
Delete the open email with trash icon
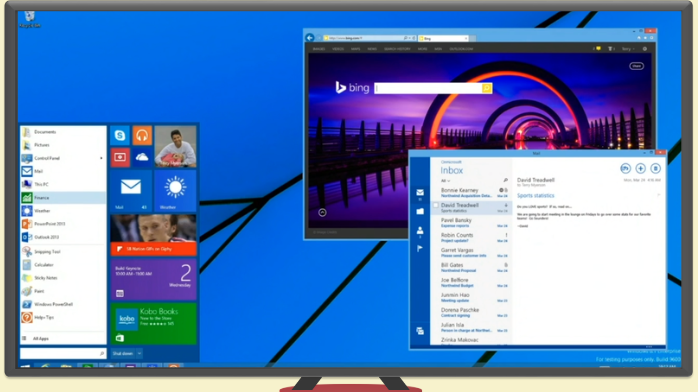click(655, 168)
